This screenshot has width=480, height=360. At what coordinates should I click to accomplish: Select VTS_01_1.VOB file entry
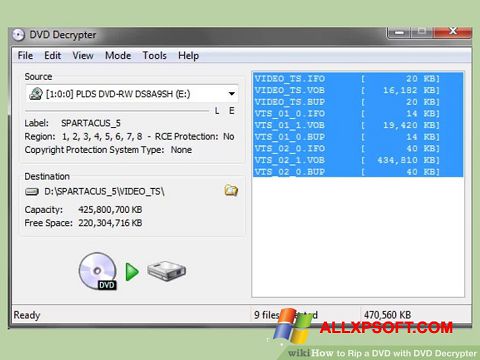click(x=358, y=125)
